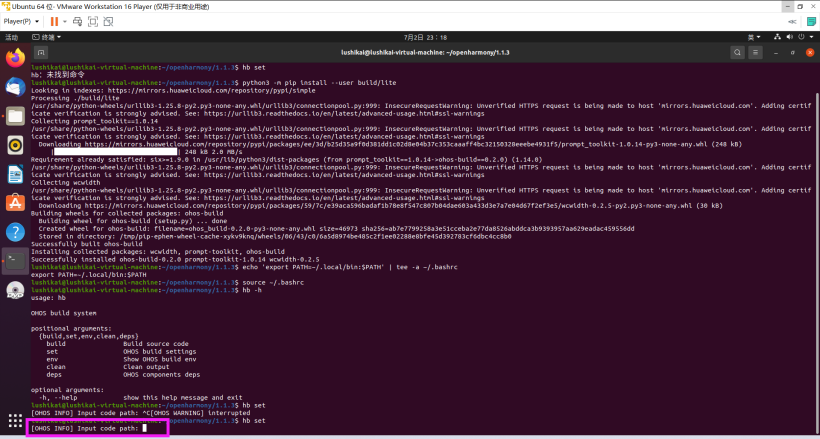Enter VMware full screen mode

93,21
